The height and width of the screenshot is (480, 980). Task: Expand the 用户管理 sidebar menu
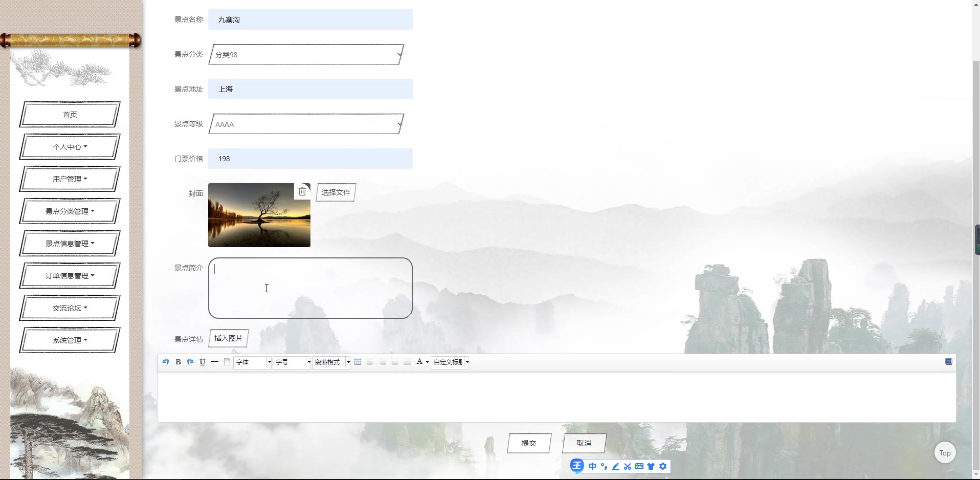point(70,179)
